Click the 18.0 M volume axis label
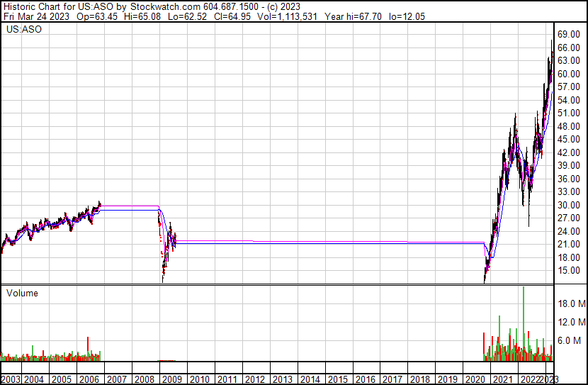Viewport: 588px width, 385px height. point(569,303)
